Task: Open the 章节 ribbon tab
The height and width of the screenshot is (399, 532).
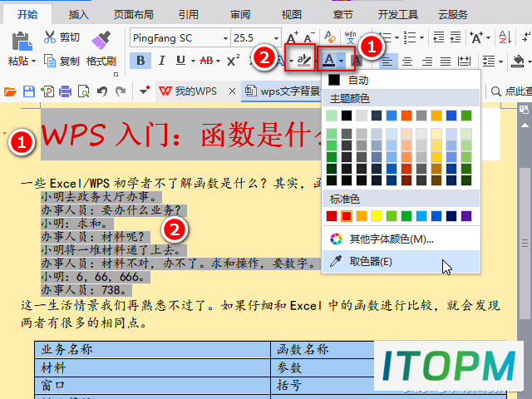Action: pos(343,14)
